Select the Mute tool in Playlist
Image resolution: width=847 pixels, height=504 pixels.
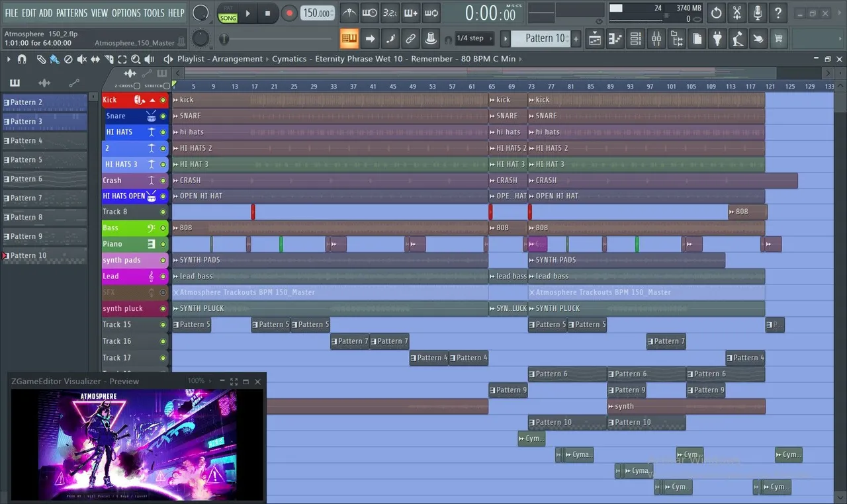[x=82, y=59]
